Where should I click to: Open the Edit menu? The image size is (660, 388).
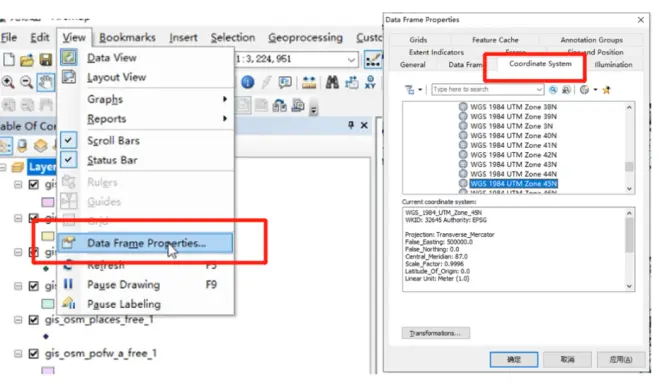[x=40, y=37]
